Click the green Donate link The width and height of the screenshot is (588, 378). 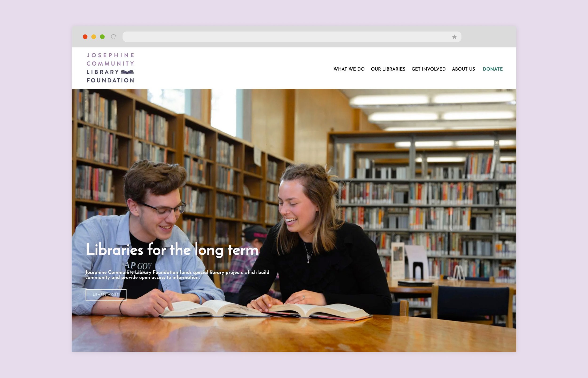click(493, 69)
